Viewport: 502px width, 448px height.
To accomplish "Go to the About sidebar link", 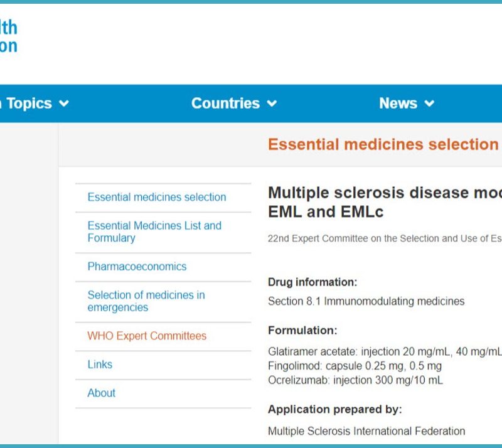I will [101, 393].
